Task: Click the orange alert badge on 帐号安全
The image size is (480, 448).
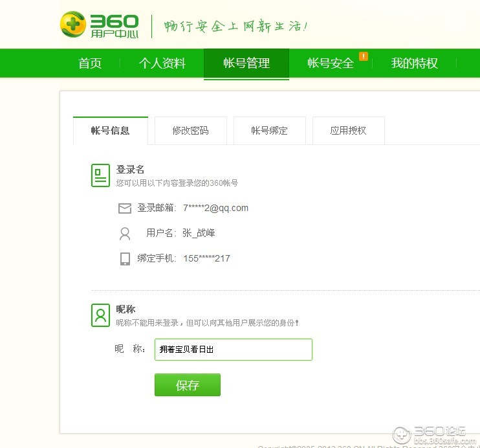Action: pos(363,56)
